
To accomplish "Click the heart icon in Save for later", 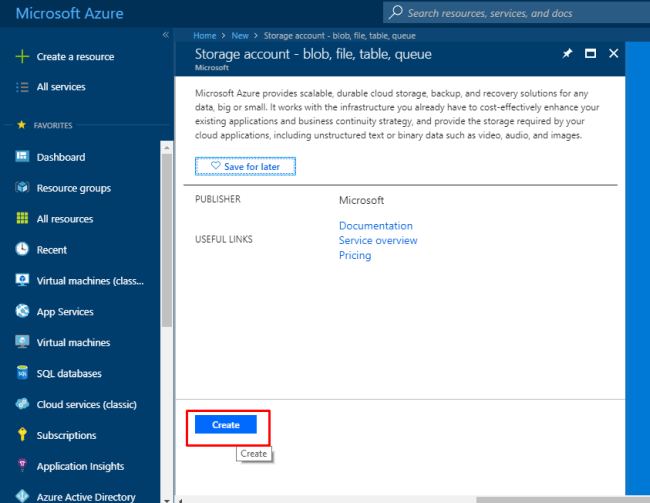I will 216,165.
